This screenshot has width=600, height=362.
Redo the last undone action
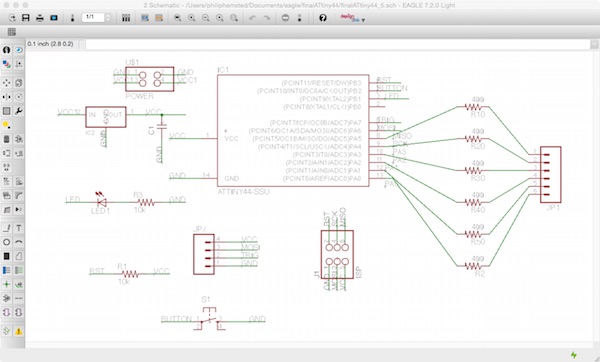tap(267, 18)
